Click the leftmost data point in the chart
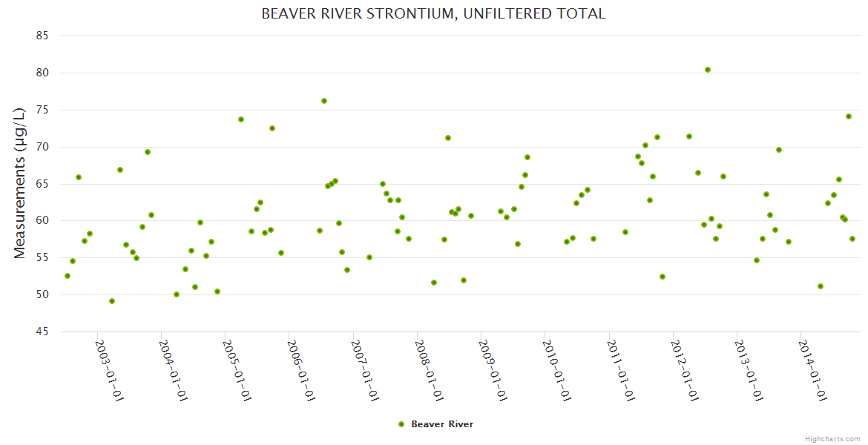868x445 pixels. [68, 276]
